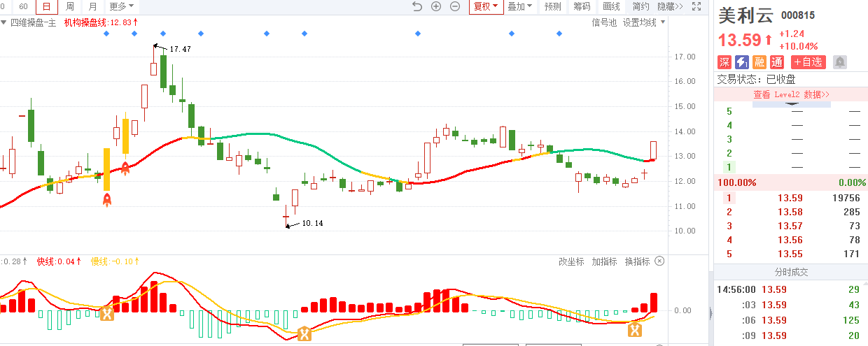868x346 pixels.
Task: Select the 日 daily period tab
Action: tap(47, 6)
